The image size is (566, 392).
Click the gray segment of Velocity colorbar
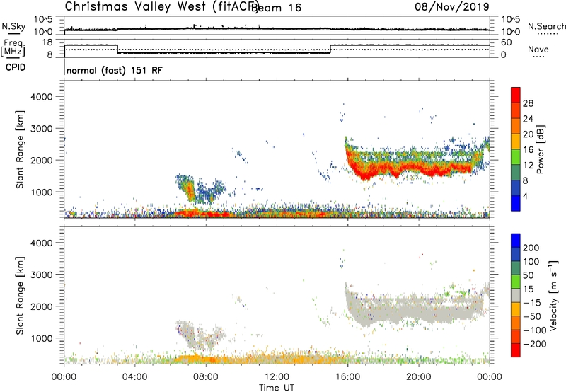[x=516, y=295]
